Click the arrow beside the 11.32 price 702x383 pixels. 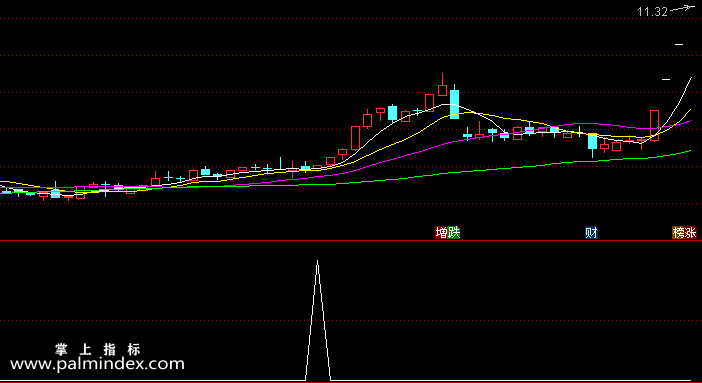[x=682, y=9]
